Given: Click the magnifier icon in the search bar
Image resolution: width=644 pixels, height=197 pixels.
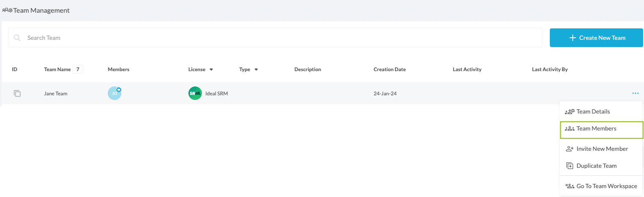Looking at the screenshot, I should point(17,38).
